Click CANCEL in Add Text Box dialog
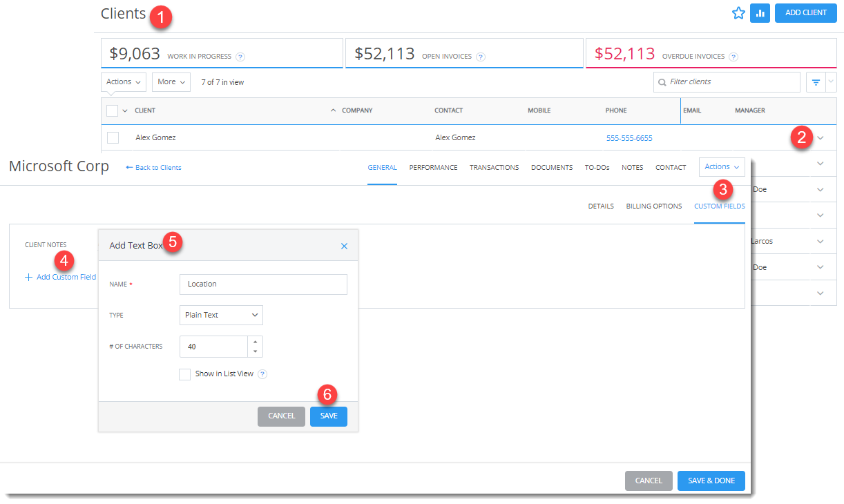 [x=281, y=416]
